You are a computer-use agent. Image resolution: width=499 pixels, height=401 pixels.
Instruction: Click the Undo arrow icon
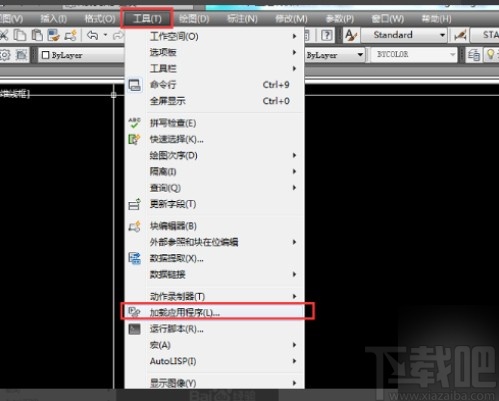[92, 35]
